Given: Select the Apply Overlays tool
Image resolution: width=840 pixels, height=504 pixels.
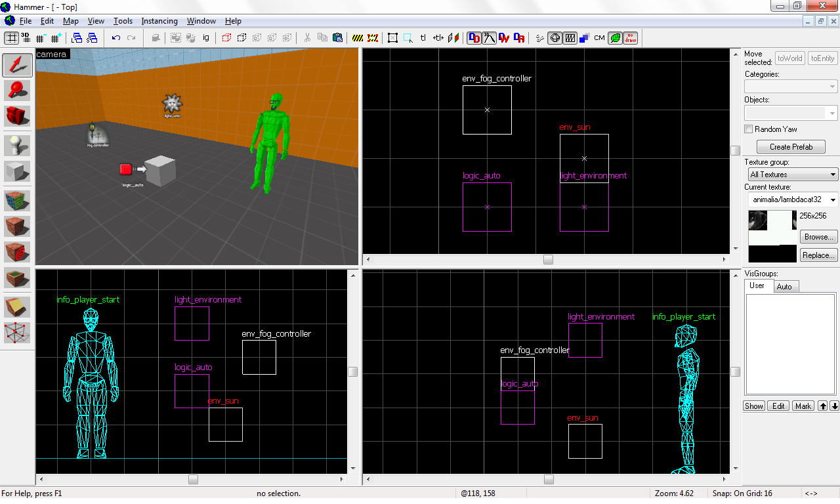Looking at the screenshot, I should [17, 279].
